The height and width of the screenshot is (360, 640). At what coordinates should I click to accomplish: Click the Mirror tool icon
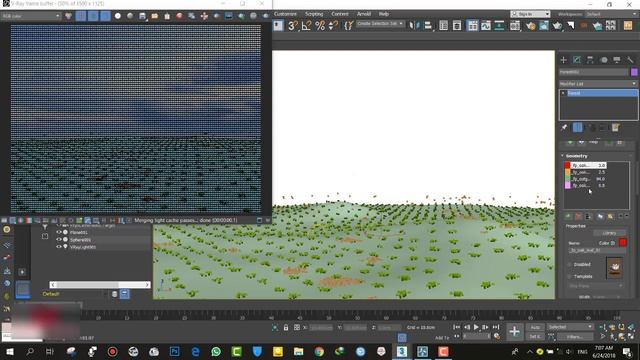[x=414, y=26]
